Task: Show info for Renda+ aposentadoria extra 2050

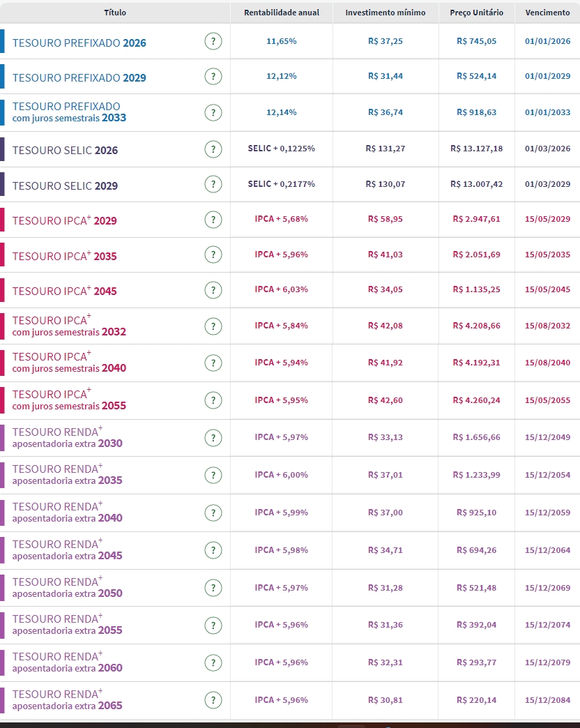Action: 213,588
